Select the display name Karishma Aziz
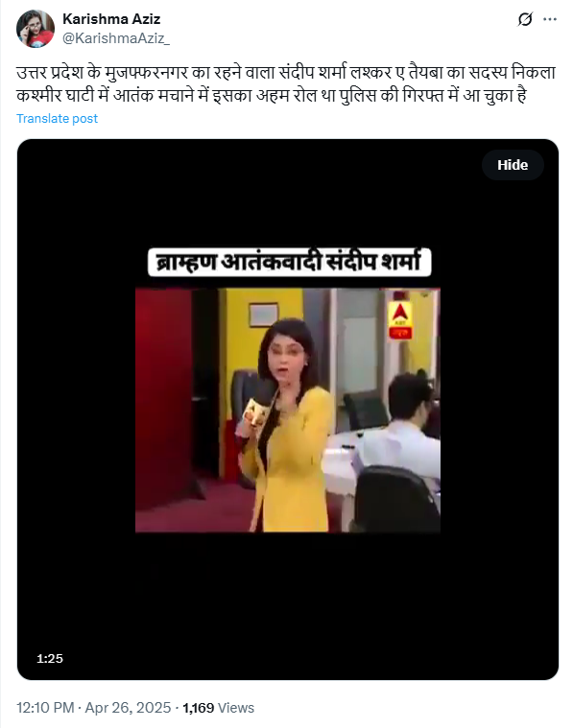Viewport: 573px width, 728px height. point(111,19)
